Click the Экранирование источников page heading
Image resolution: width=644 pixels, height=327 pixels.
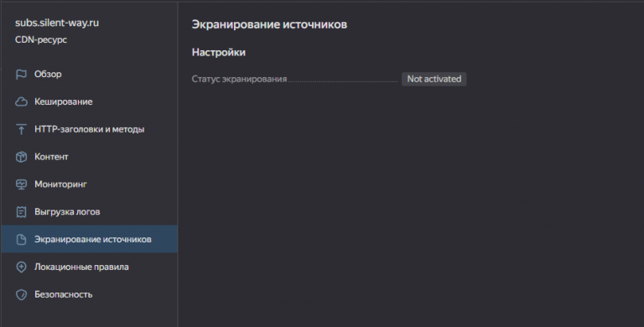[269, 24]
